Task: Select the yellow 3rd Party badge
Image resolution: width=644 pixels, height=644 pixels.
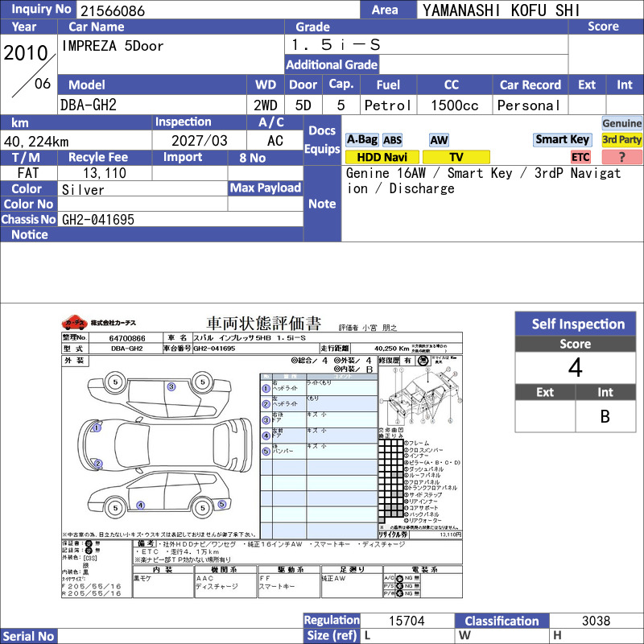Action: (x=621, y=139)
